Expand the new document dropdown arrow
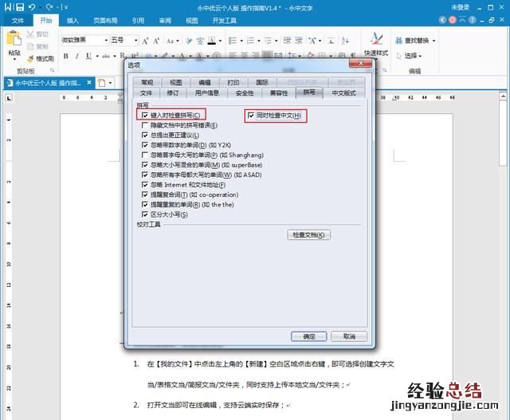 click(x=110, y=83)
